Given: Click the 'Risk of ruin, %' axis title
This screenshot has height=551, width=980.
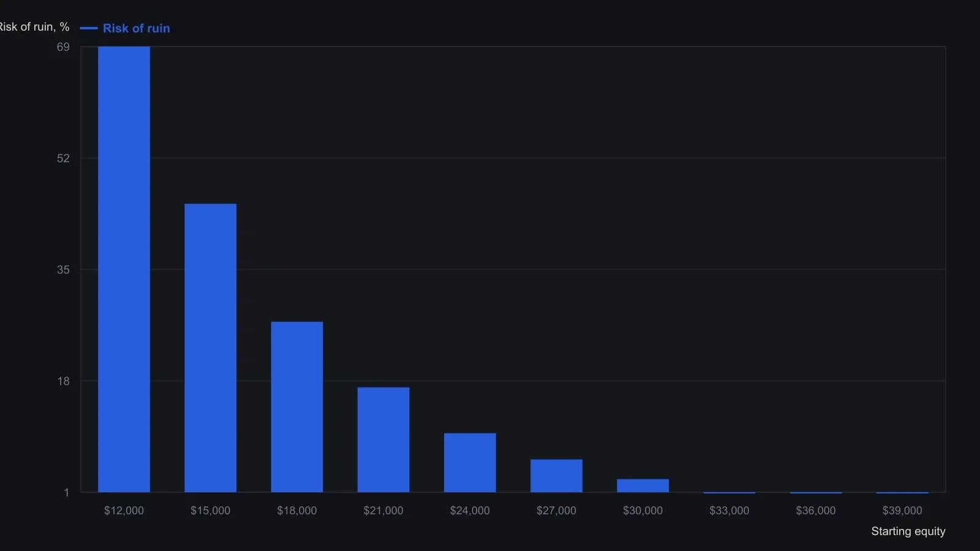Looking at the screenshot, I should (34, 27).
